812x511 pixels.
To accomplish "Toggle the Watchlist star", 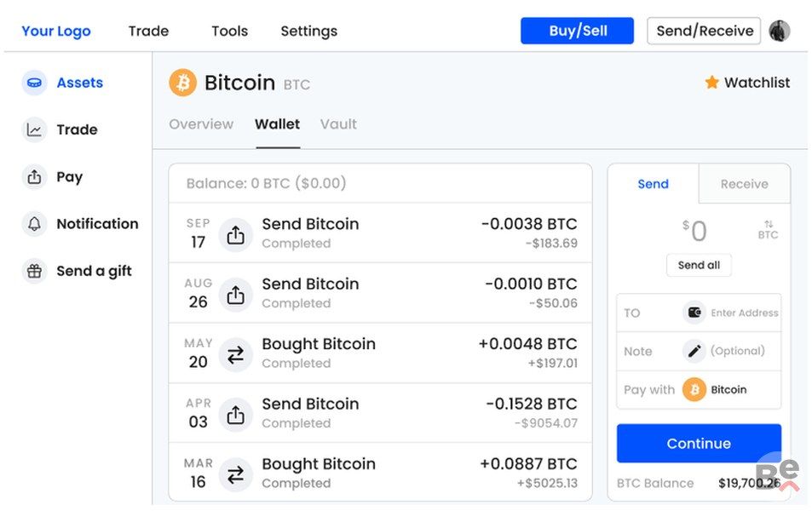I will (x=711, y=83).
